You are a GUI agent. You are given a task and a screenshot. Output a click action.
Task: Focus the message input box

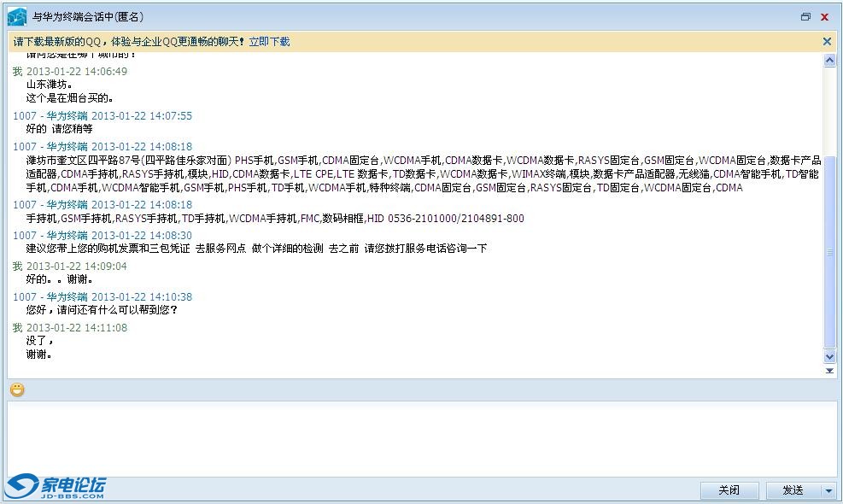click(422, 437)
